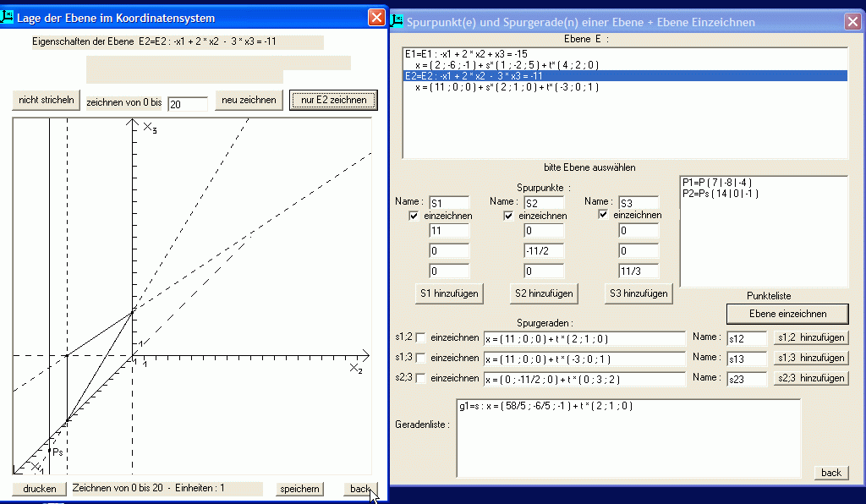This screenshot has height=504, width=866.
Task: Click the app icon in Spurpunkt(e) window title bar
Action: pyautogui.click(x=397, y=21)
